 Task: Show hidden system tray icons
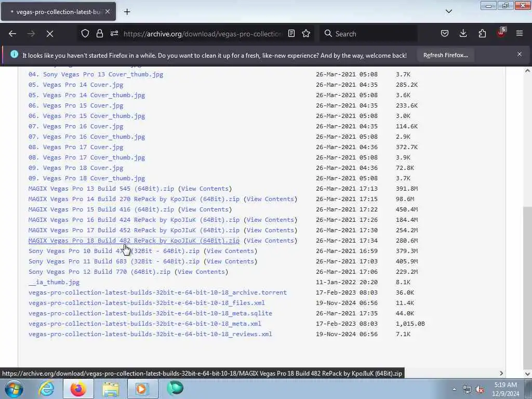454,390
